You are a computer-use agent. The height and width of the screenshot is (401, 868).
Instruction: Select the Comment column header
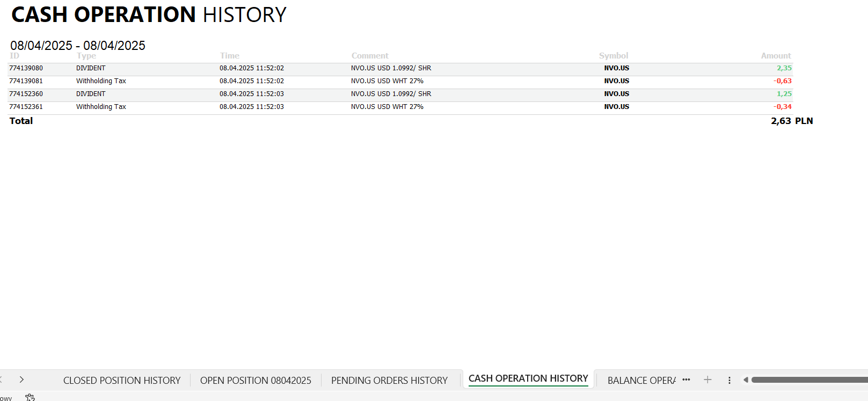click(370, 56)
